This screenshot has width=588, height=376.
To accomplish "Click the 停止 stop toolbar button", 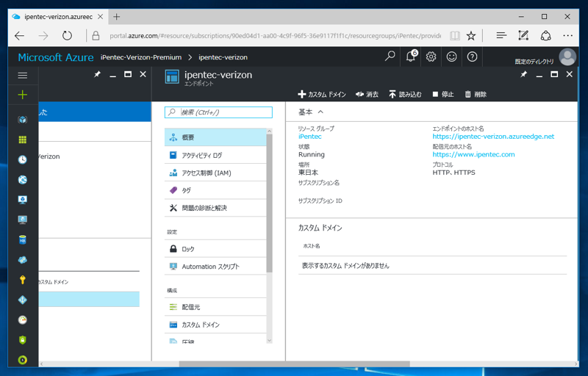I will click(443, 95).
